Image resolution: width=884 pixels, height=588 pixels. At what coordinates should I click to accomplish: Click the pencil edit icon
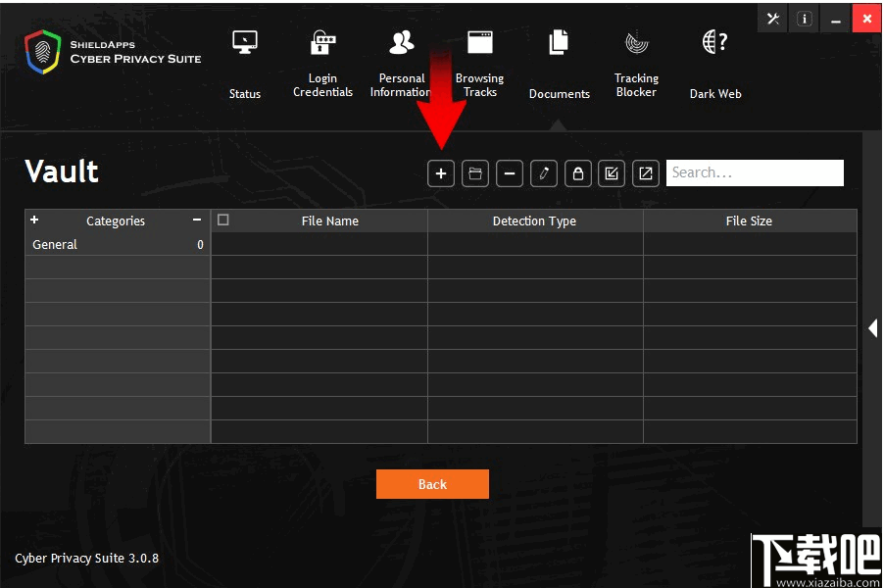(x=544, y=173)
